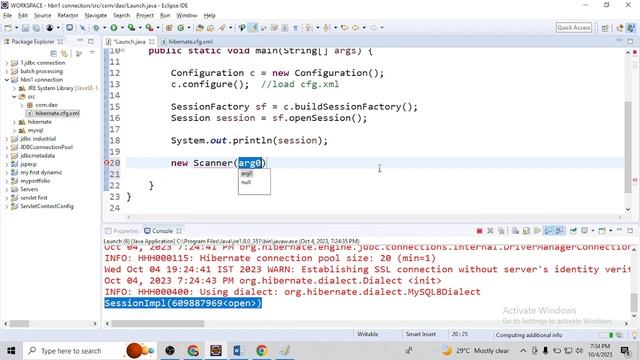Open the Source menu
The height and width of the screenshot is (360, 640).
pyautogui.click(x=42, y=16)
